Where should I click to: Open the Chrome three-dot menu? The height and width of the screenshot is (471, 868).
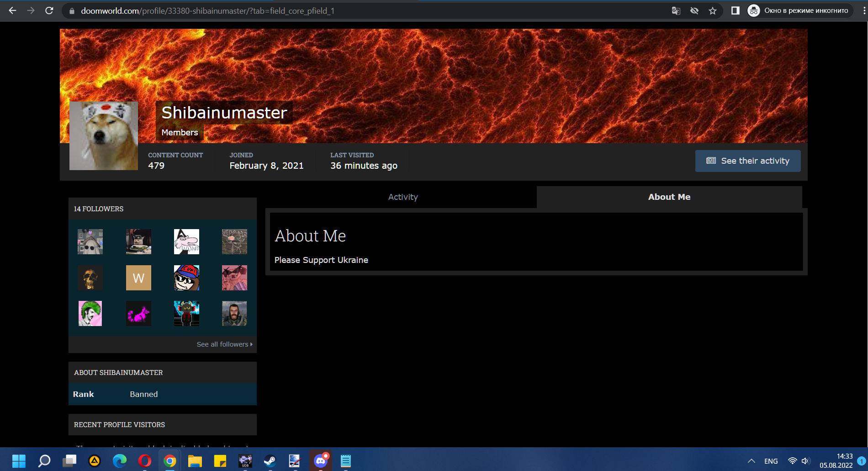coord(864,11)
